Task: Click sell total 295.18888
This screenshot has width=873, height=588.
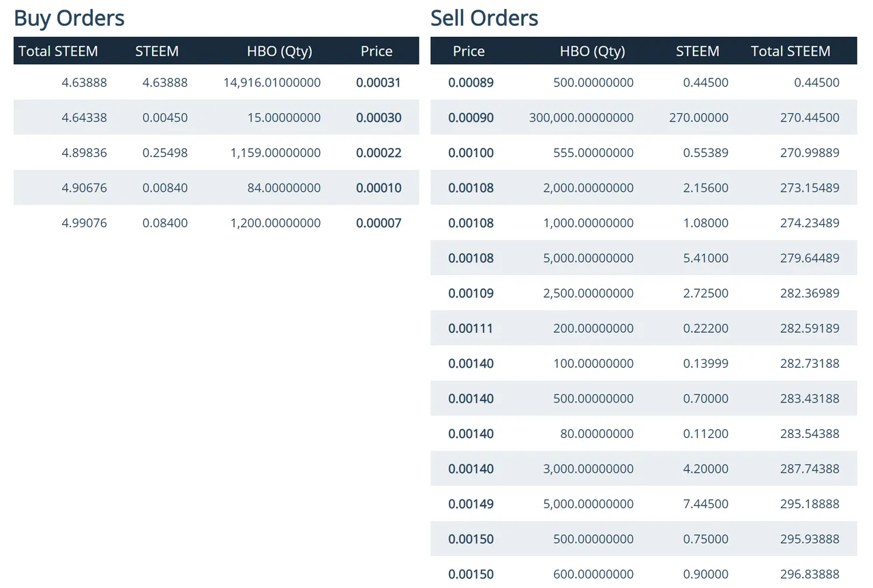Action: [x=810, y=504]
